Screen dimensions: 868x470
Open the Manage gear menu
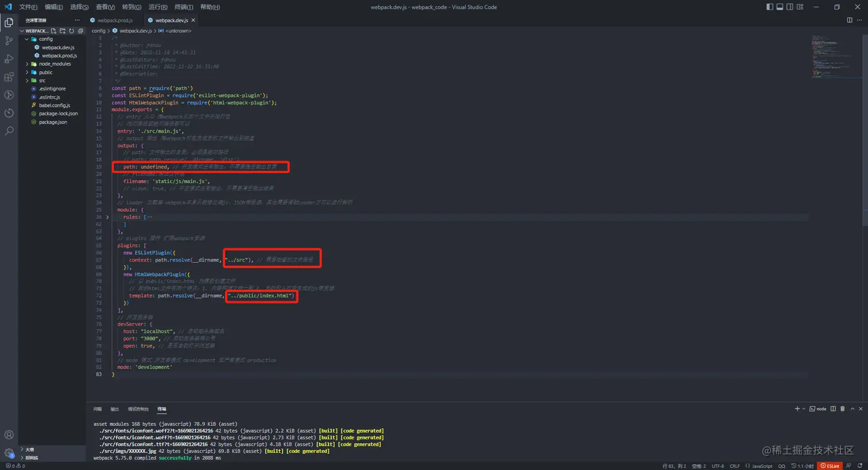click(9, 453)
